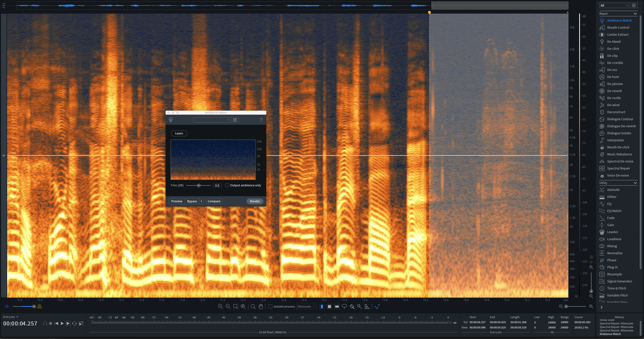Collapse the waveform overview with top-left chevron
Image resolution: width=644 pixels, height=339 pixels.
pyautogui.click(x=4, y=6)
